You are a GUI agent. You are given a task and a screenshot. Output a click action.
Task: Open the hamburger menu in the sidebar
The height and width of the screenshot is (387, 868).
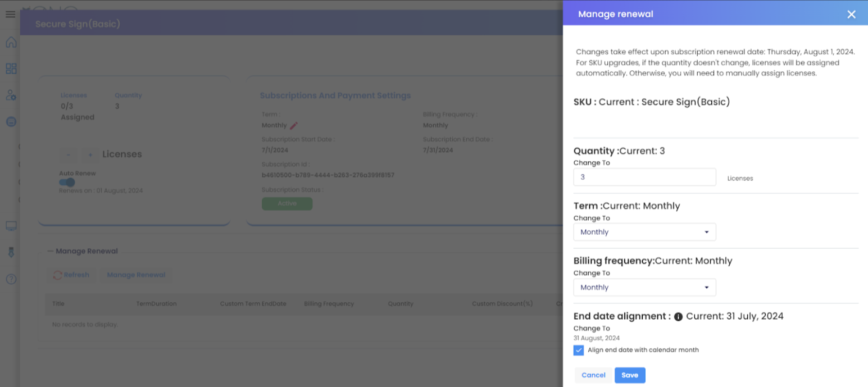(x=10, y=15)
